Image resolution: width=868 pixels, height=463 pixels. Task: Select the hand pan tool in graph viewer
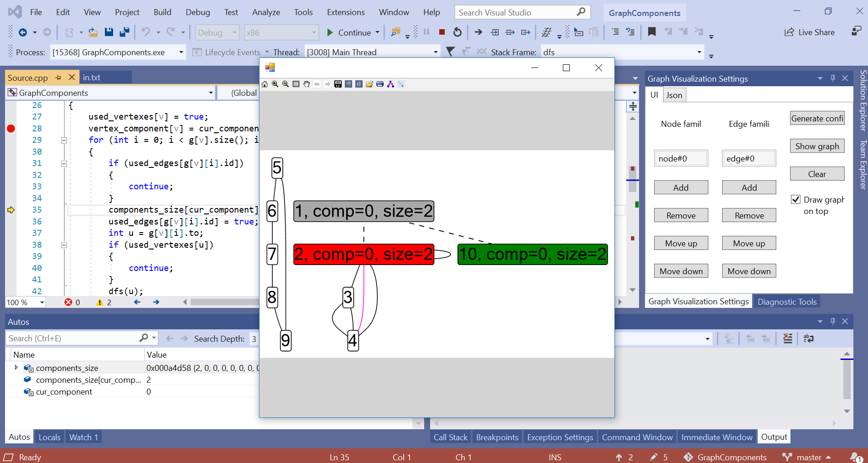pos(307,84)
